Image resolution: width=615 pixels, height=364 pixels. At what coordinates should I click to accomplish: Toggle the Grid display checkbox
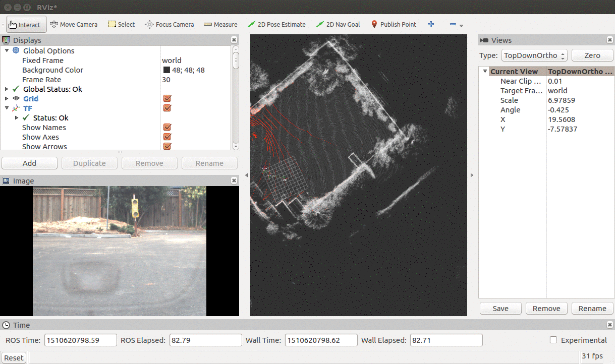coord(167,99)
